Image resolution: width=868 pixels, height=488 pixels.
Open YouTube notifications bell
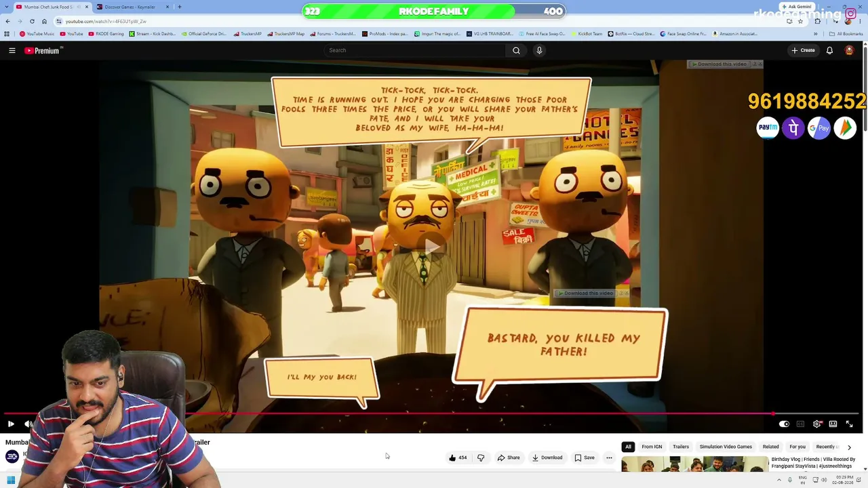click(x=829, y=50)
